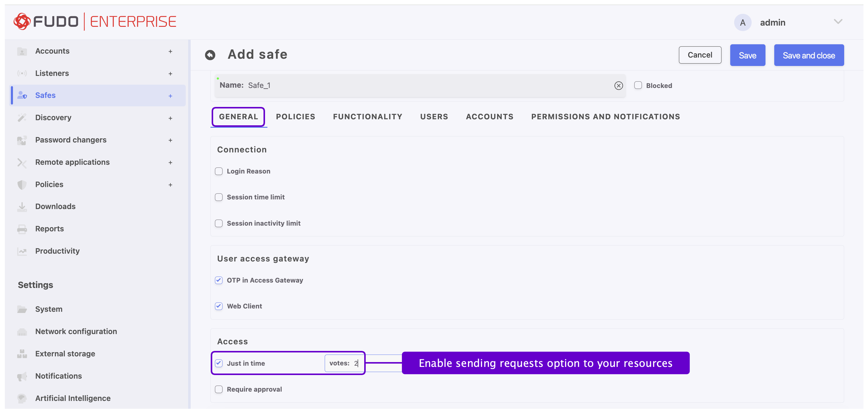Clear the Name field with the X icon
Viewport: 868px width, 416px height.
tap(618, 86)
